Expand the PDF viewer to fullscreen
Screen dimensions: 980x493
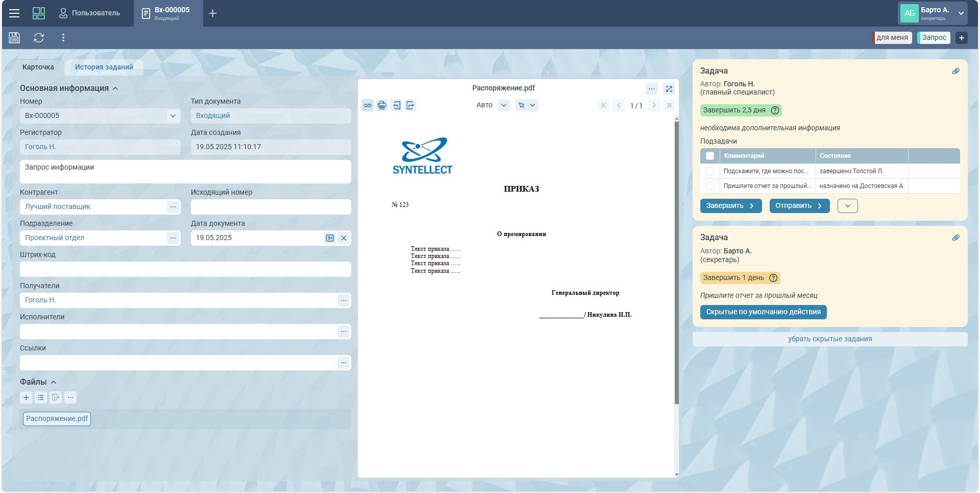tap(669, 89)
